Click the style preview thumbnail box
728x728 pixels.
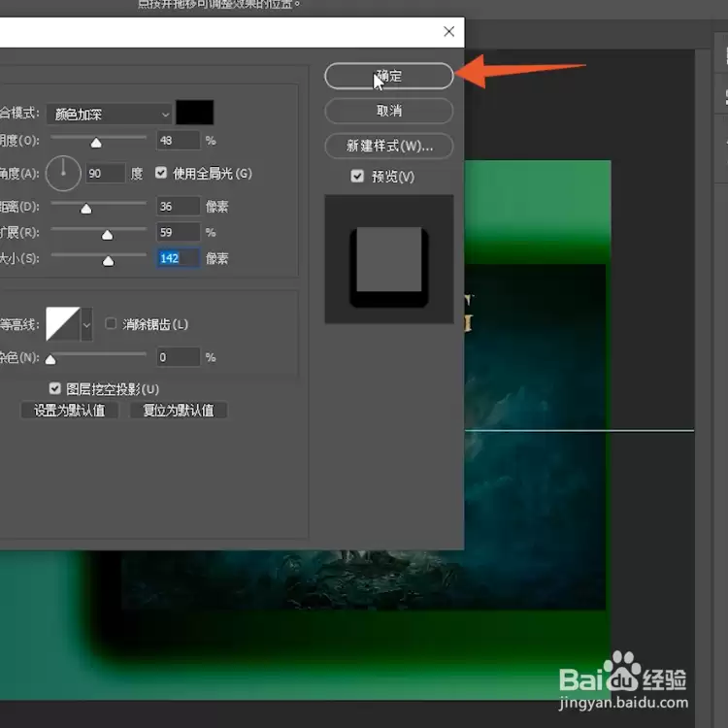click(389, 259)
